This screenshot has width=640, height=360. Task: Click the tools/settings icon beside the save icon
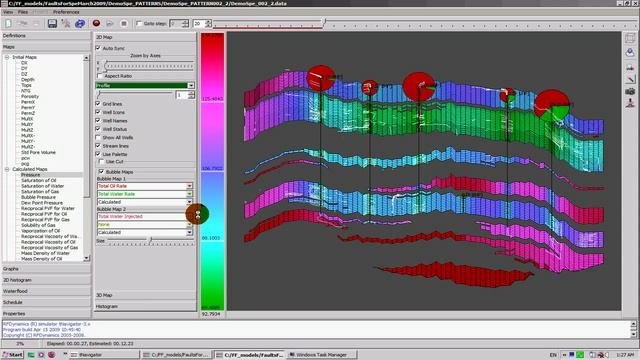click(x=66, y=23)
